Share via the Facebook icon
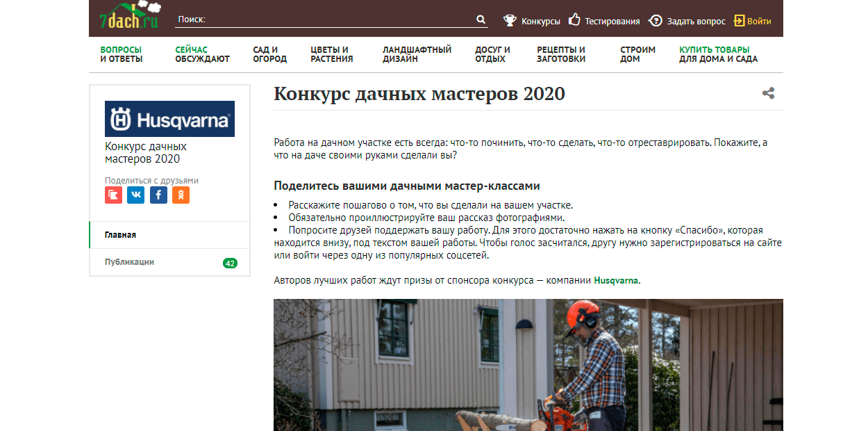Image resolution: width=868 pixels, height=431 pixels. coord(158,195)
